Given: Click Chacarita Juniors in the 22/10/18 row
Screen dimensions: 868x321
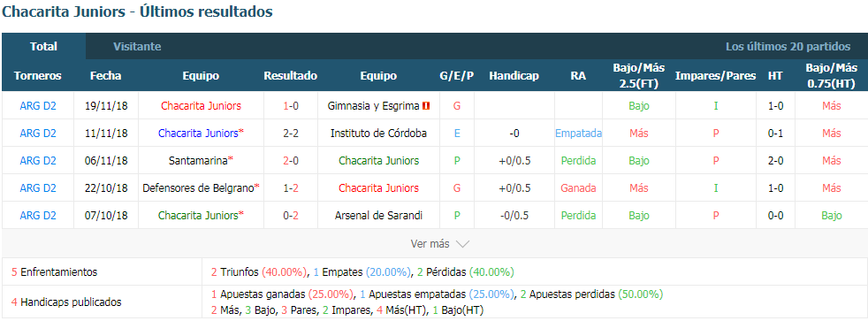Looking at the screenshot, I should (x=378, y=188).
